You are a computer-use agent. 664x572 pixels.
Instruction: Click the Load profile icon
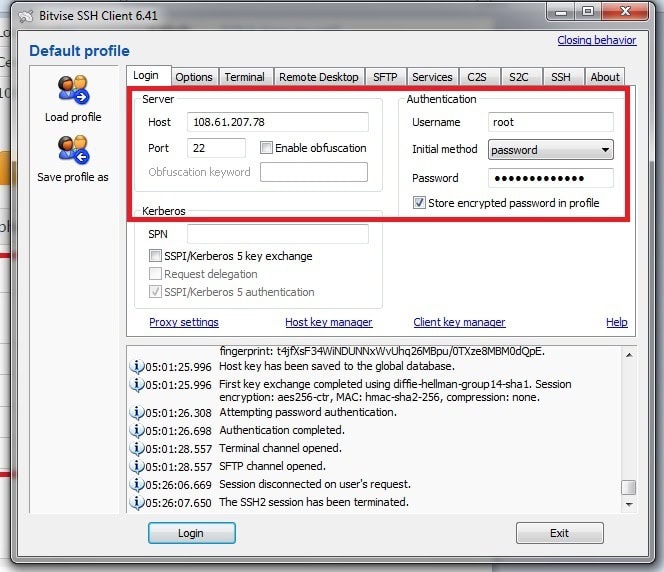click(73, 90)
